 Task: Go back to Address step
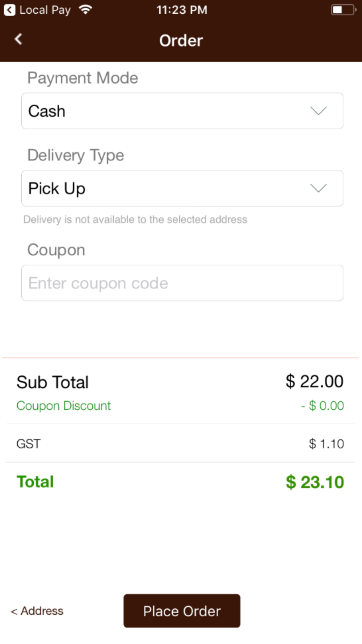[x=37, y=611]
